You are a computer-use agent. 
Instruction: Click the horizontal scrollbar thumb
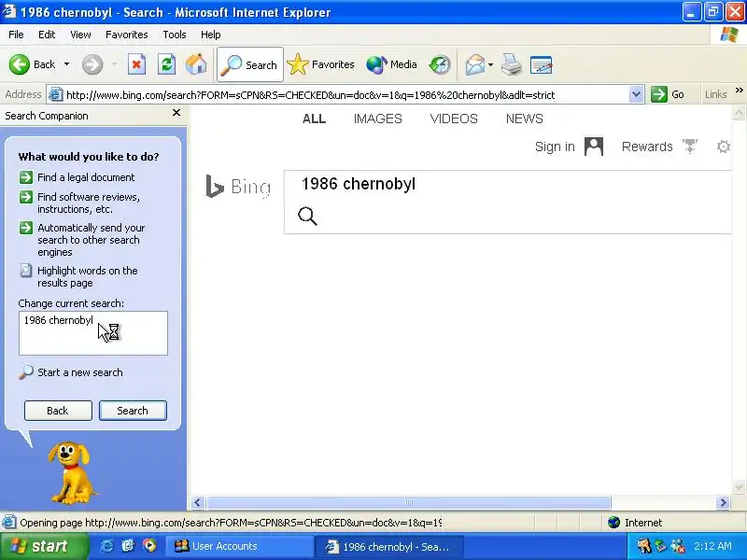coord(409,502)
